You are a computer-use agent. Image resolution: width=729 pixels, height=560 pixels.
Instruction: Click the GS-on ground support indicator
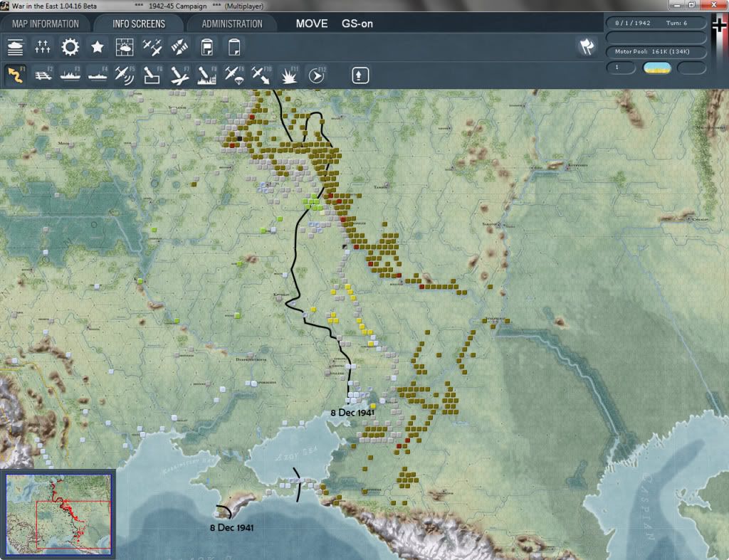[357, 23]
